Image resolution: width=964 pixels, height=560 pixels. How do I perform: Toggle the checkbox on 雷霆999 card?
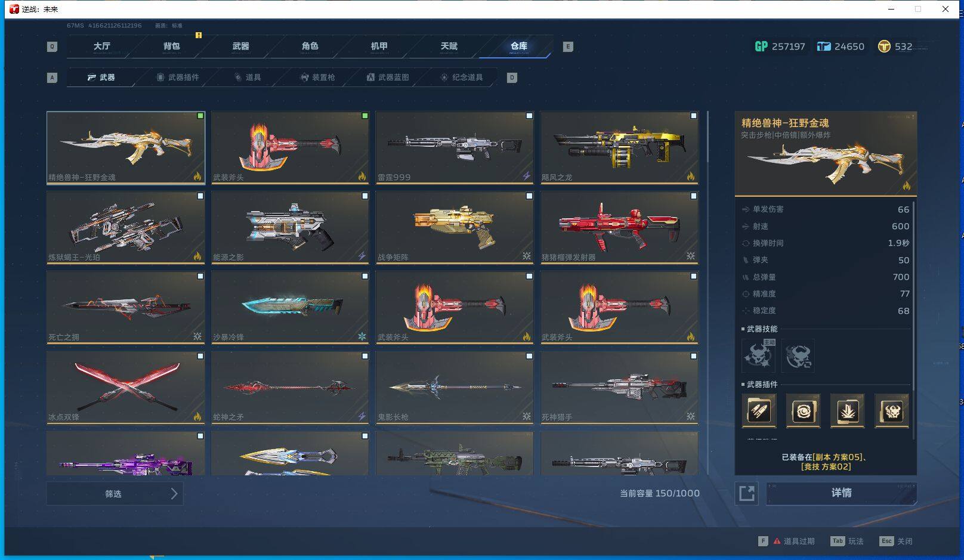click(529, 116)
